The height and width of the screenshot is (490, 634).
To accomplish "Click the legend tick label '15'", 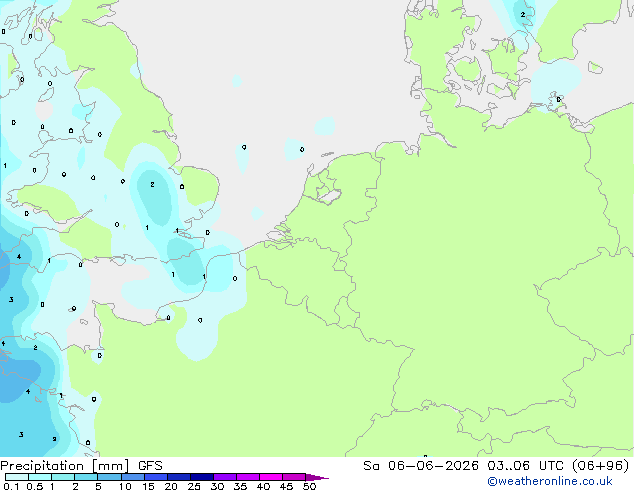I will [148, 486].
